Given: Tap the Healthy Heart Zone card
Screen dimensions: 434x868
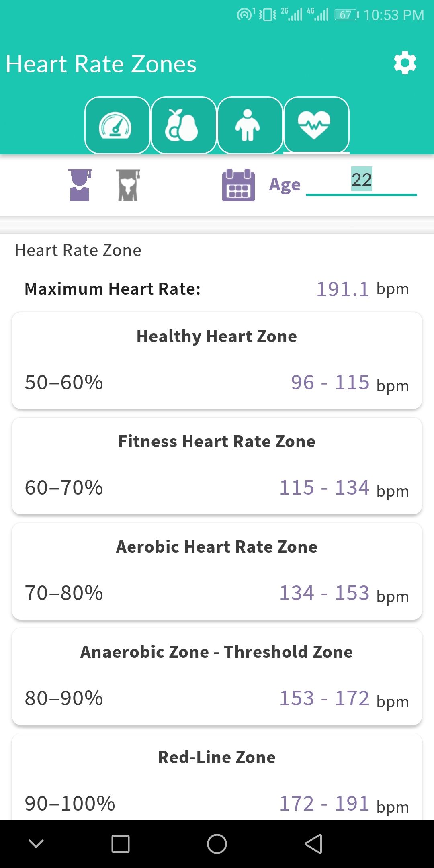Looking at the screenshot, I should tap(217, 360).
